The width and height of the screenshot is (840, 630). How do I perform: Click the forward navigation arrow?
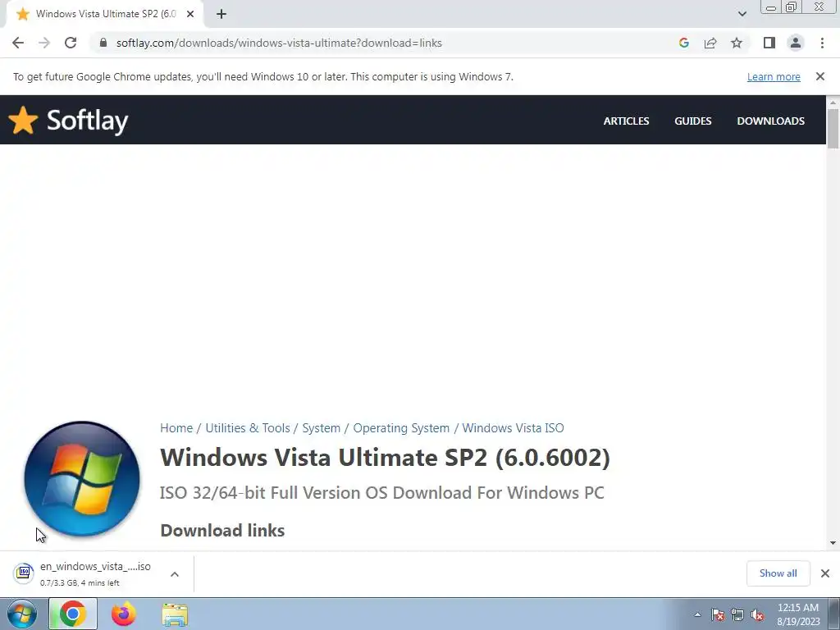click(44, 43)
